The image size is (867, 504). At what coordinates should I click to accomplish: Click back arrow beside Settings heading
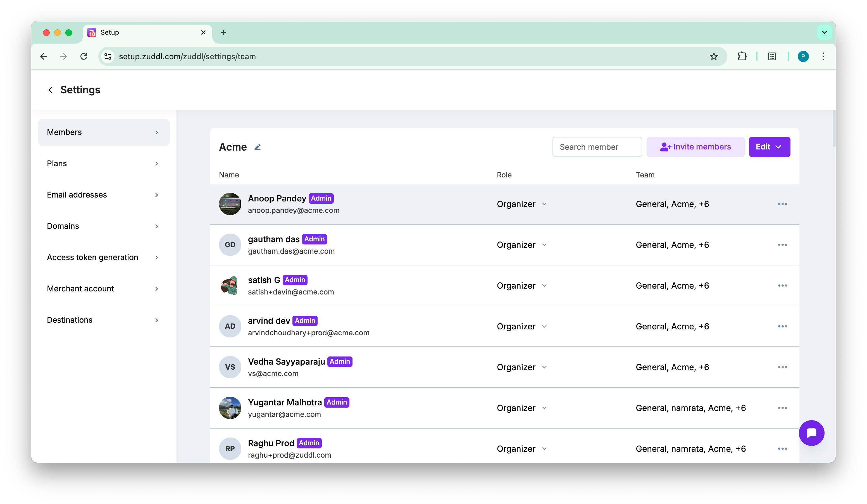pyautogui.click(x=50, y=90)
